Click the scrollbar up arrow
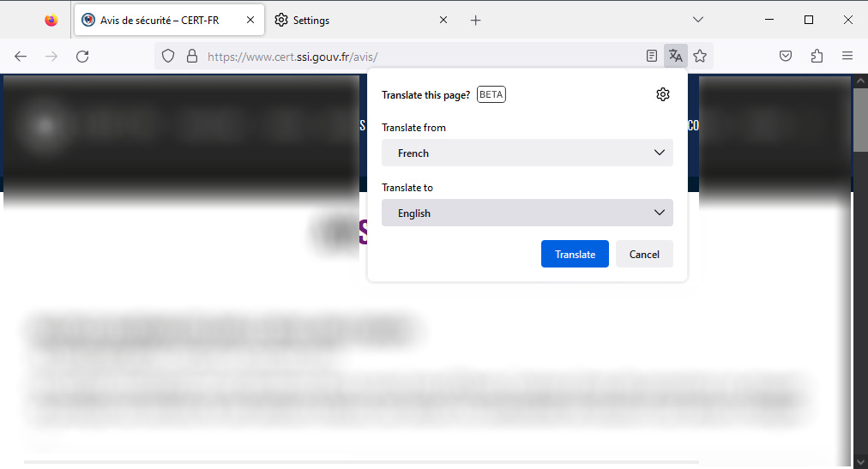The image size is (868, 469). pos(860,81)
